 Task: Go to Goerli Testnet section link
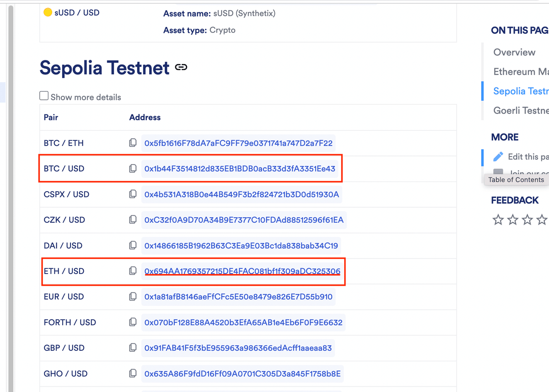pyautogui.click(x=521, y=110)
